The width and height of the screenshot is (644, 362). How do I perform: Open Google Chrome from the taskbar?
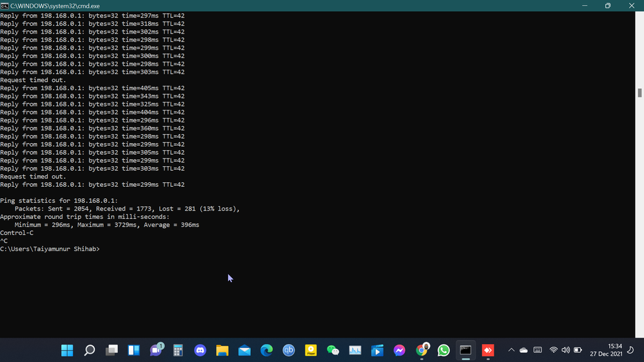pos(422,350)
